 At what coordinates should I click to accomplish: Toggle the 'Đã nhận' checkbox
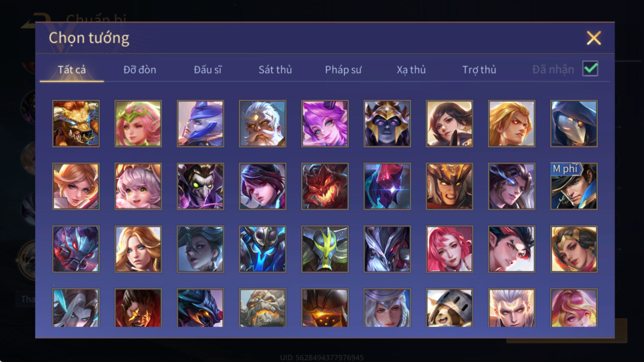[x=590, y=69]
